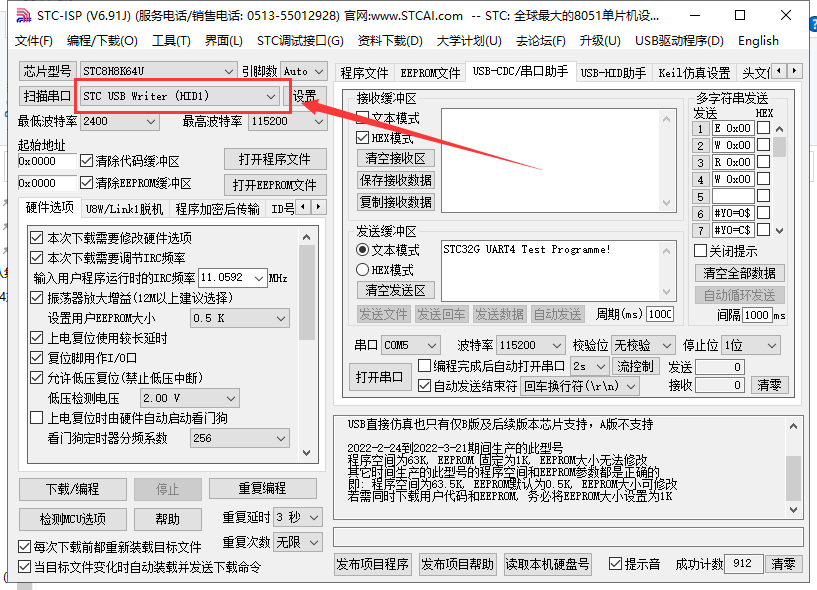Click the STC-ISP application icon in title bar
Image resolution: width=817 pixels, height=590 pixels.
click(x=23, y=15)
